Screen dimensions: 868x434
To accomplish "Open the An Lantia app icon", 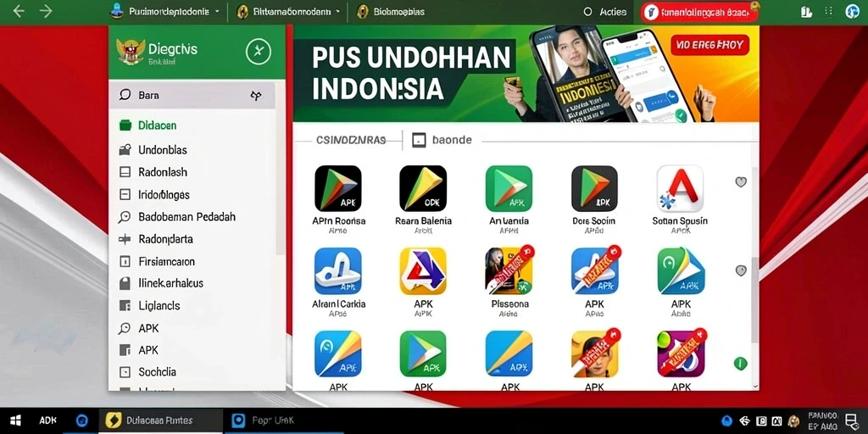I will 509,189.
